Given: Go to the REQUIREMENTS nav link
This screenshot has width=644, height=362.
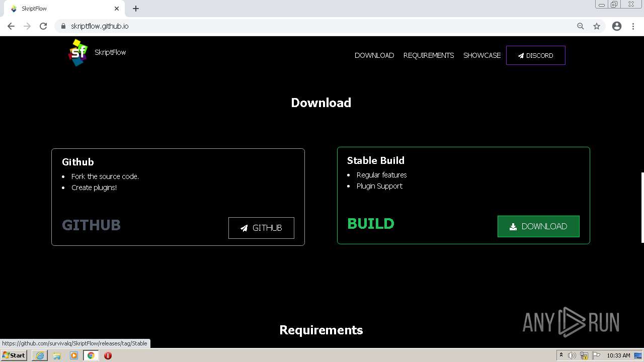Looking at the screenshot, I should point(429,55).
